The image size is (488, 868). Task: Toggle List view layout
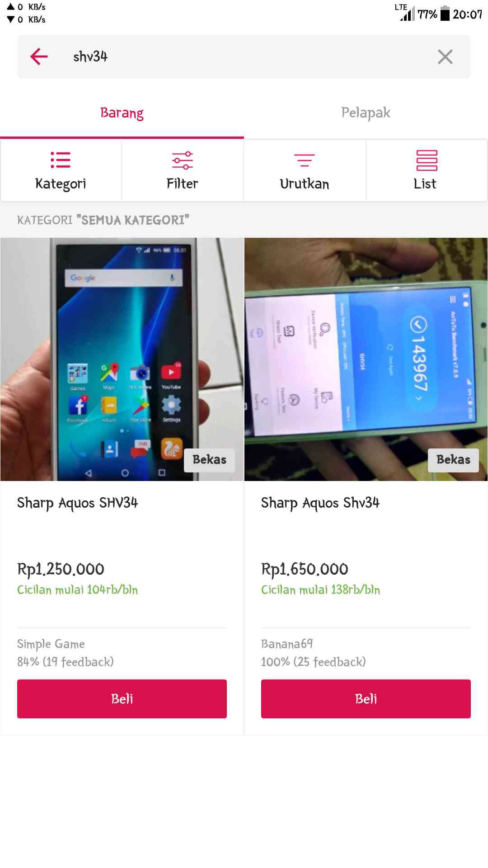point(426,170)
